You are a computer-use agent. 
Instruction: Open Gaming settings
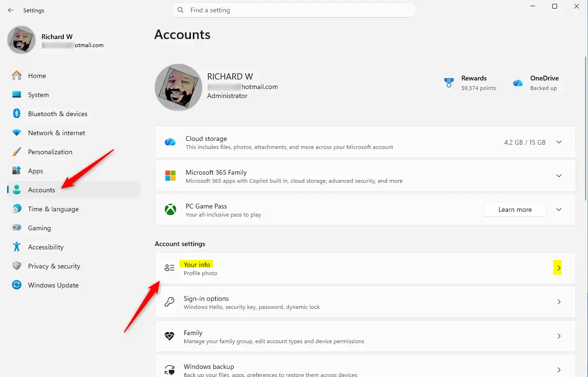(x=74, y=228)
